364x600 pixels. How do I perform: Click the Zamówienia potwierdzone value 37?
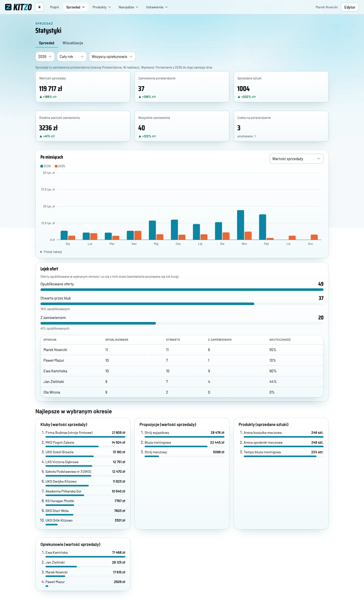(x=141, y=89)
